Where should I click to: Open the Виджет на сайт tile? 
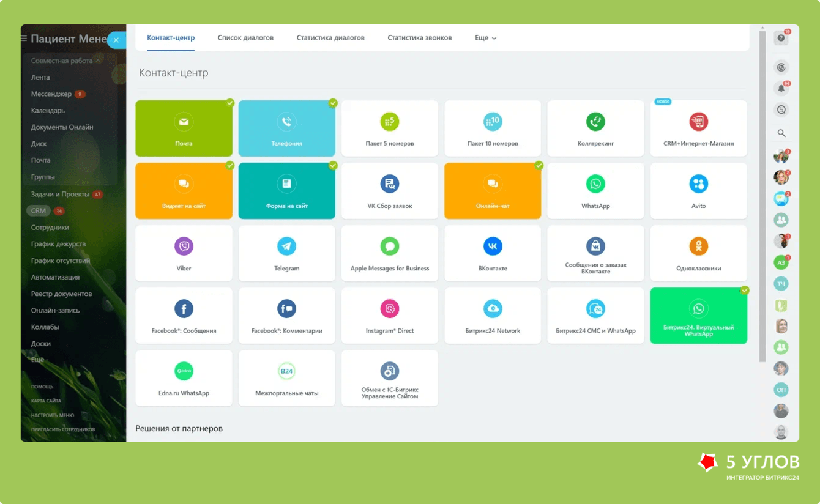tap(184, 191)
